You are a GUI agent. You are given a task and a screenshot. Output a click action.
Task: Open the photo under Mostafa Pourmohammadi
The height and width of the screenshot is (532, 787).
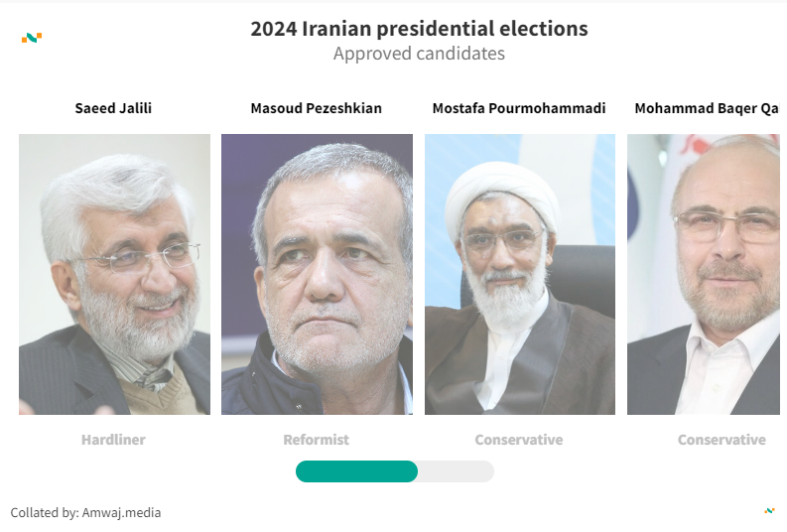coord(520,274)
